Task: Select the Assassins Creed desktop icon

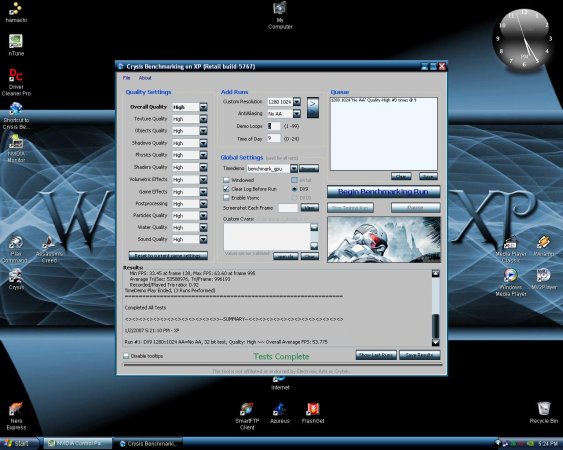Action: tap(49, 249)
